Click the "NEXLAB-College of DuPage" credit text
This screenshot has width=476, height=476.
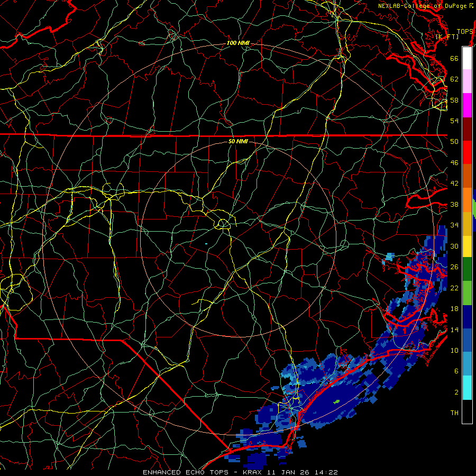pos(424,6)
